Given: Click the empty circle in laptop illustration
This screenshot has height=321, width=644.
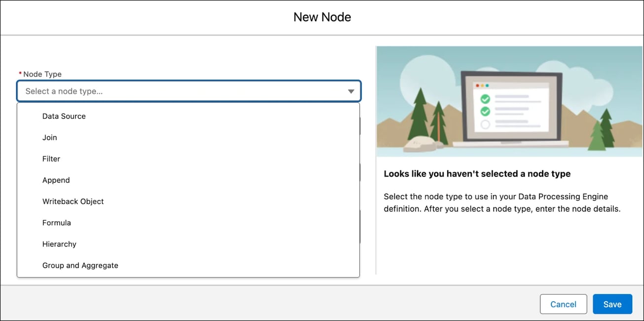Looking at the screenshot, I should point(485,124).
